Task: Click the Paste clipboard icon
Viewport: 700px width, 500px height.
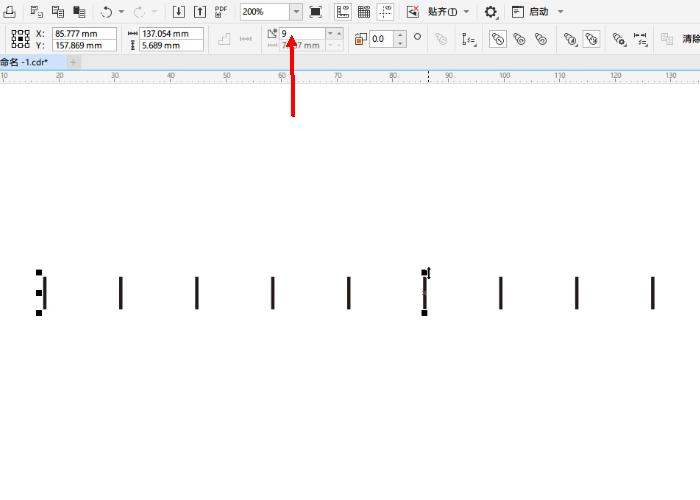Action: 79,12
